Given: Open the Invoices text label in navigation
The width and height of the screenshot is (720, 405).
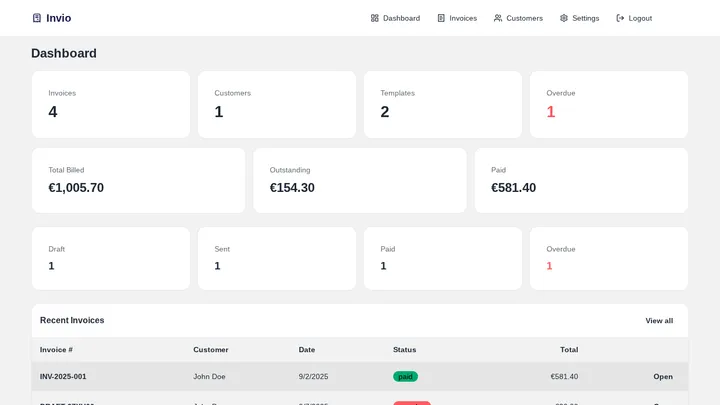Looking at the screenshot, I should [463, 18].
